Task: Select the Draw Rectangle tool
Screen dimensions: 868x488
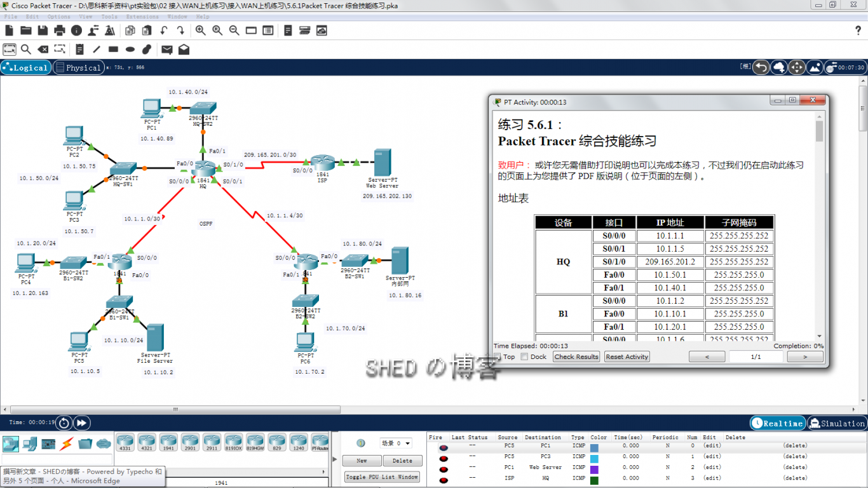Action: click(113, 49)
